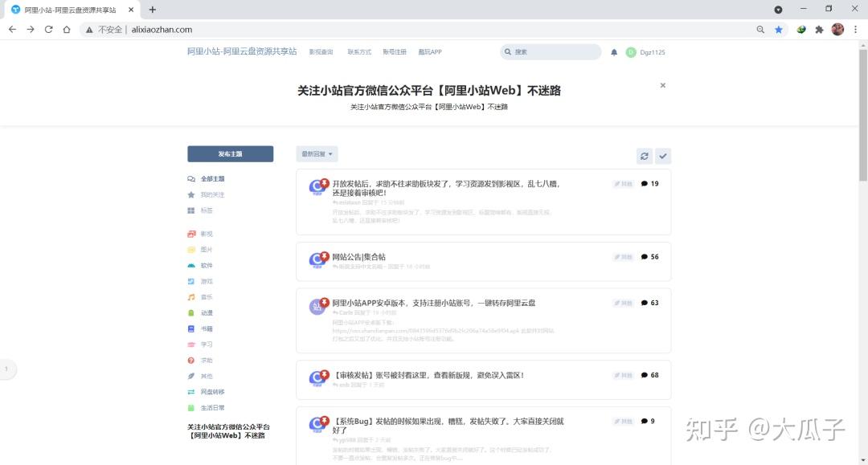Open poster avatar of 【审核发帖】 post
The image size is (868, 465).
pos(317,378)
